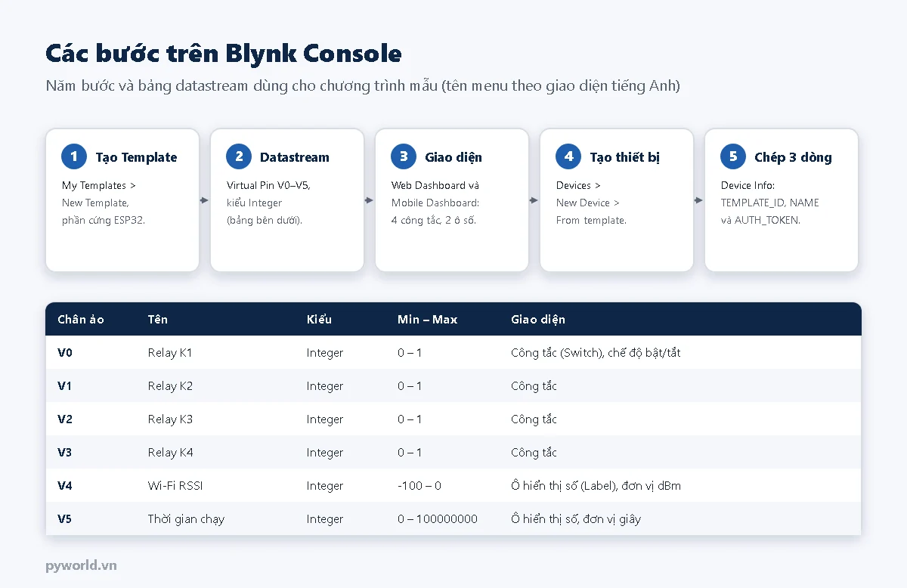Click the "Relay K1" name cell
The width and height of the screenshot is (907, 588).
click(x=170, y=352)
